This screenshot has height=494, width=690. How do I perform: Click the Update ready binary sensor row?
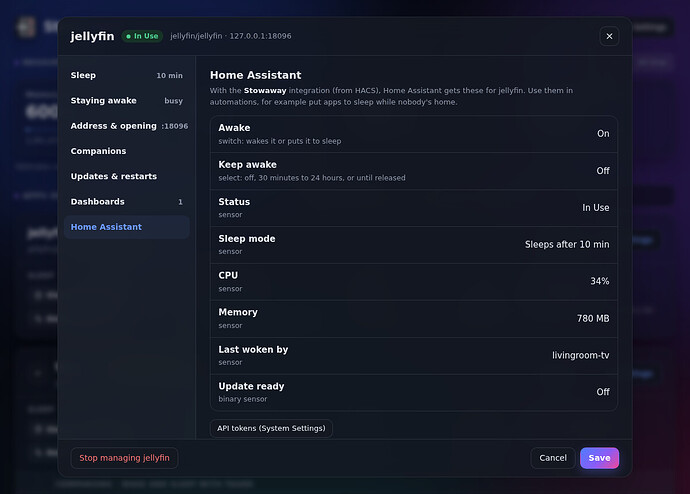pos(414,392)
